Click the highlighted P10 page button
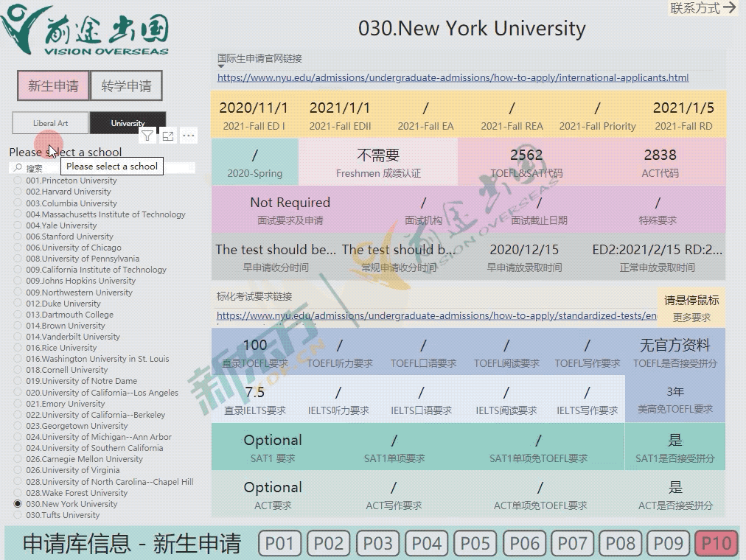Viewport: 746px width, 560px height. pyautogui.click(x=716, y=544)
